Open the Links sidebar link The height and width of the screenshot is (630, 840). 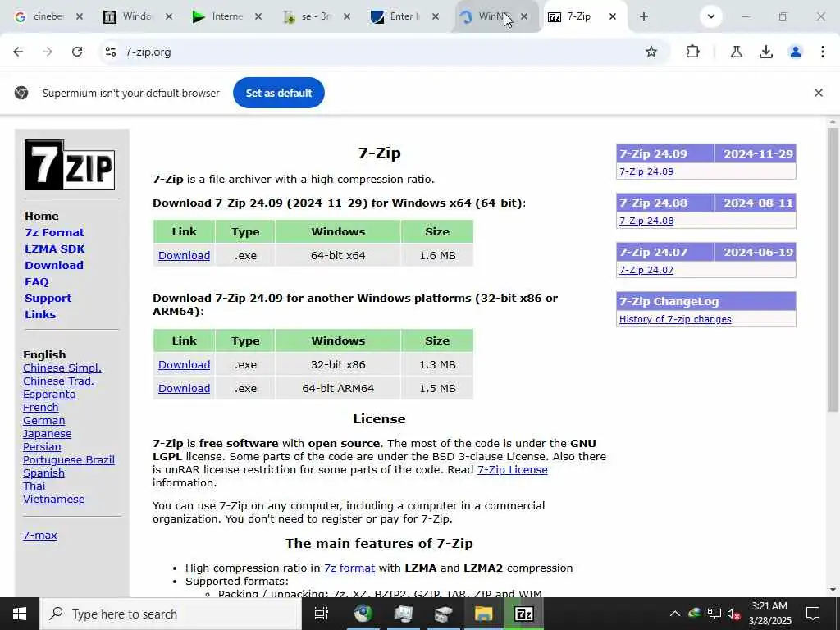tap(40, 314)
